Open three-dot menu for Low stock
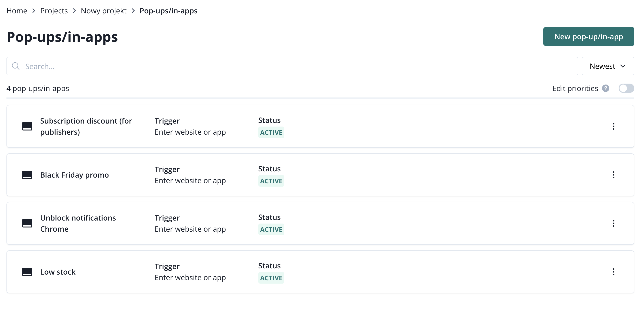 coord(613,272)
